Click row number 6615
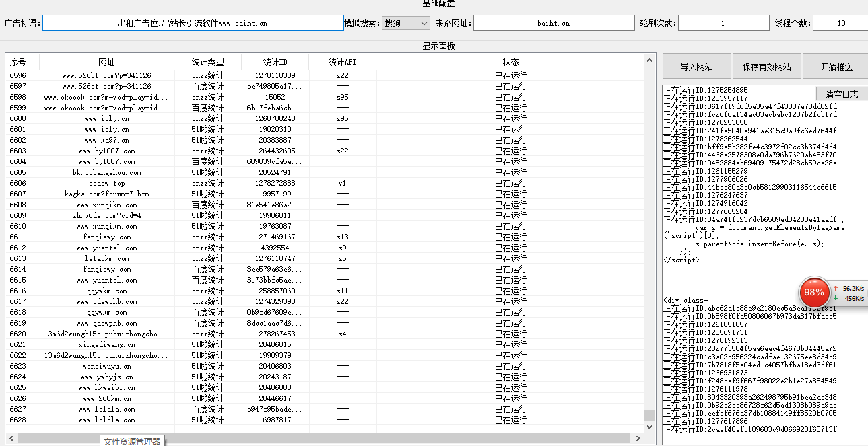This screenshot has width=868, height=446. (18, 280)
